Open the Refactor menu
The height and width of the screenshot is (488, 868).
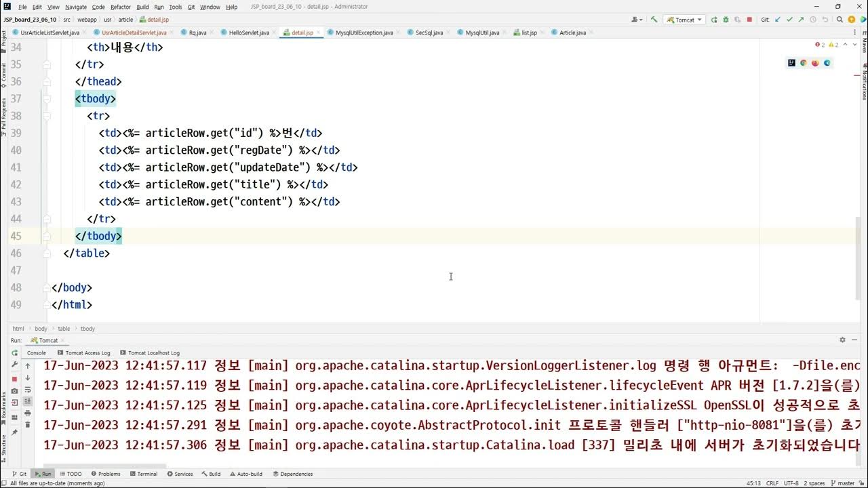pyautogui.click(x=121, y=7)
